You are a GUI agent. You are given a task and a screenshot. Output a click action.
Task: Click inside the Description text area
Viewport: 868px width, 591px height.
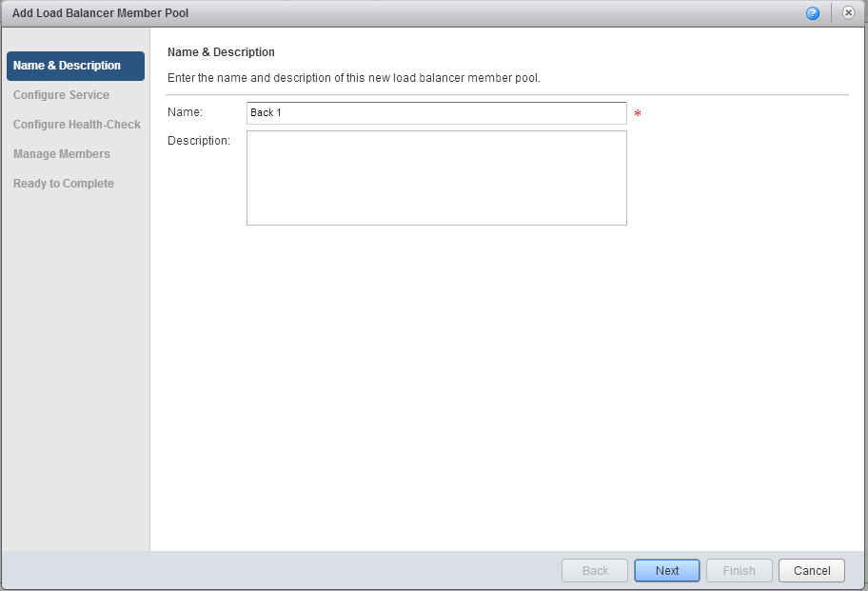(x=436, y=177)
